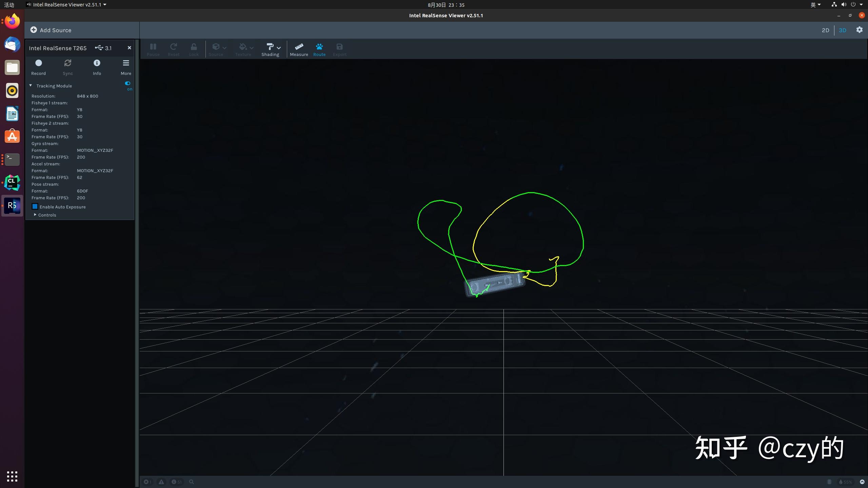Expand the Controls section
Screen dimensions: 868x488
(35, 215)
